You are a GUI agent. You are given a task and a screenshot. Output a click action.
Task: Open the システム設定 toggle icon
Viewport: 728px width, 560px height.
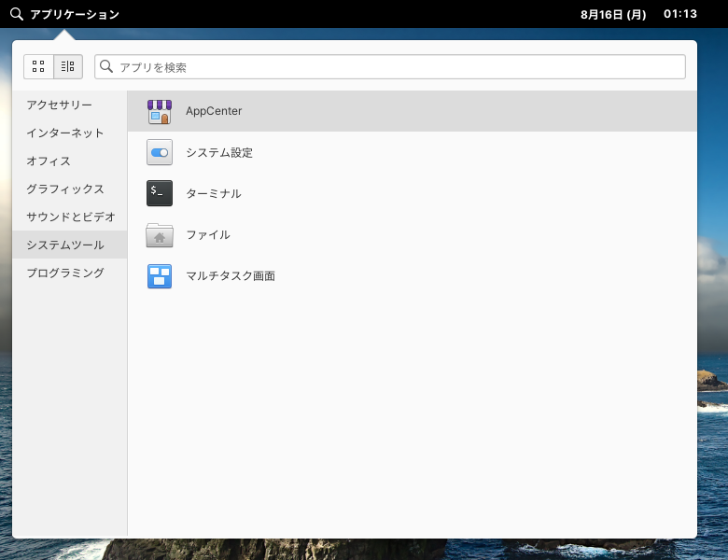[160, 152]
